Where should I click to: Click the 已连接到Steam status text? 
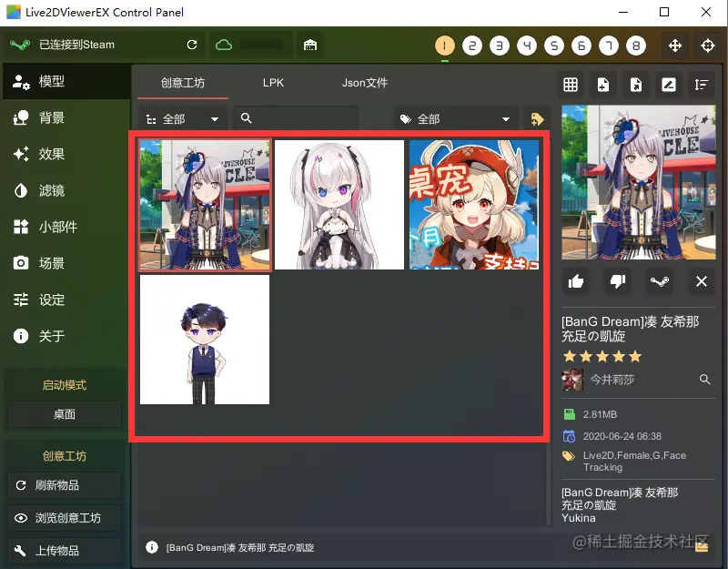[76, 45]
